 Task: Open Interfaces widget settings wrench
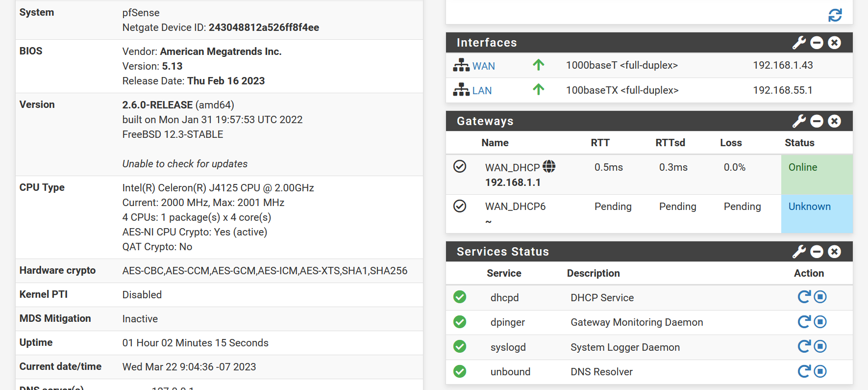(x=799, y=43)
